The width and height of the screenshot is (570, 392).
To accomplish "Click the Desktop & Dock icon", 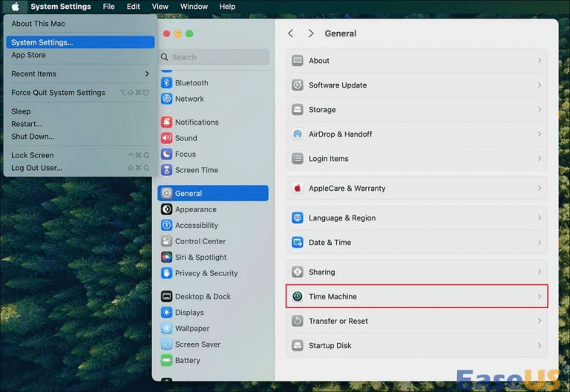I will [166, 297].
